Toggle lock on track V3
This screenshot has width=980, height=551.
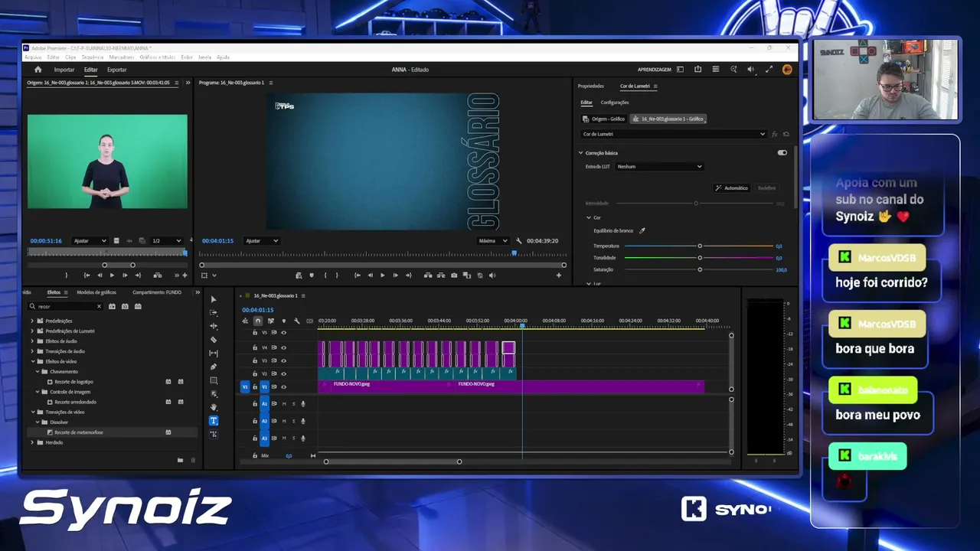tap(255, 360)
